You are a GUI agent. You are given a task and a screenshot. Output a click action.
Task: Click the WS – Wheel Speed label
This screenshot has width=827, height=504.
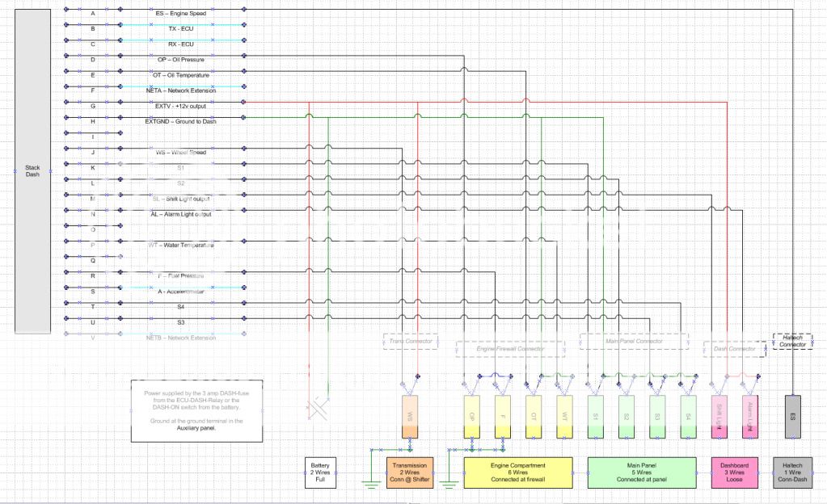click(x=181, y=153)
